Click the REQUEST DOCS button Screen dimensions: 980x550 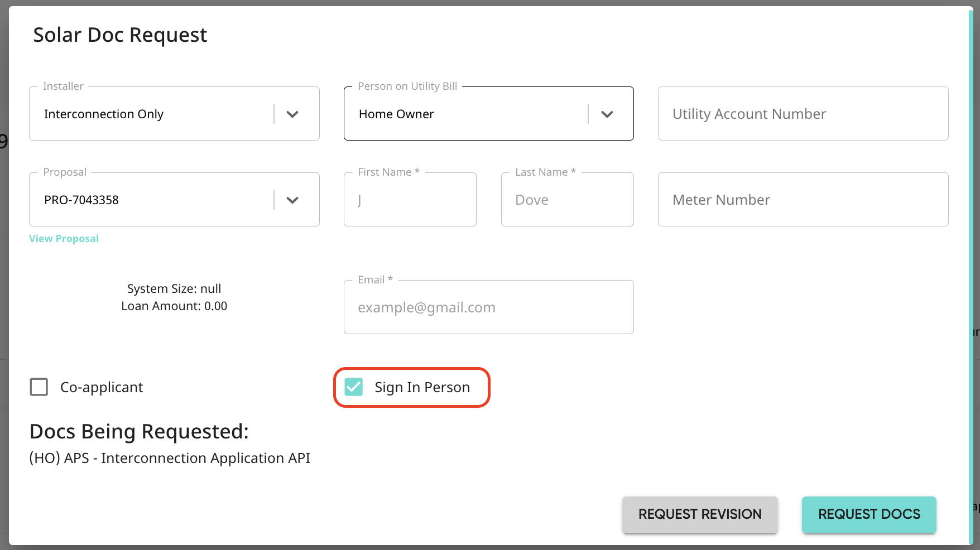(868, 514)
